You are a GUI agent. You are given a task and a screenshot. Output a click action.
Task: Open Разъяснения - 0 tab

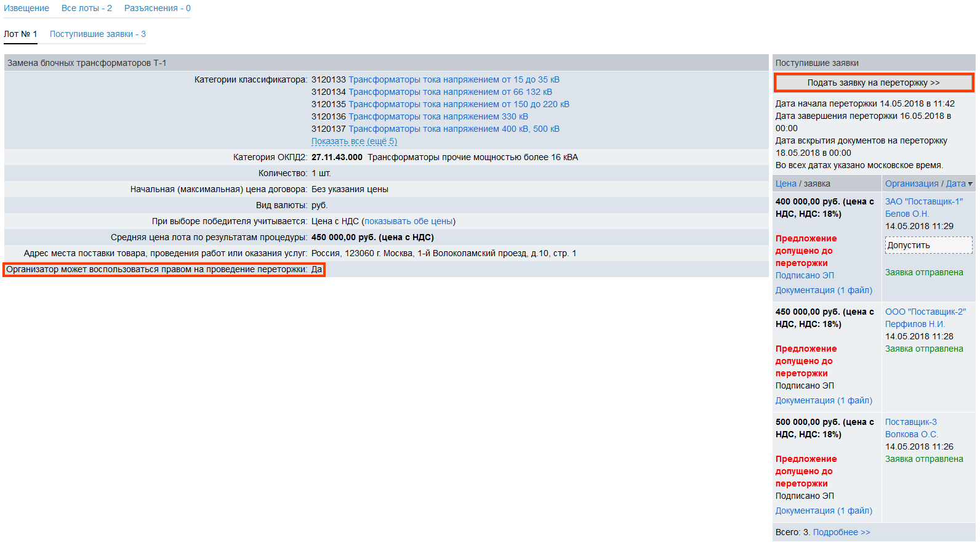click(157, 8)
